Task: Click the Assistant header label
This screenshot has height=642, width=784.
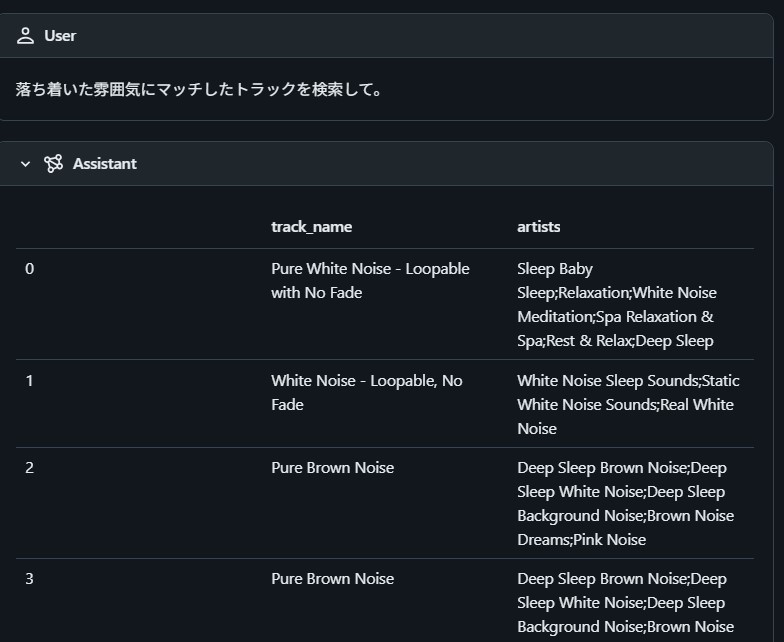Action: coord(104,164)
